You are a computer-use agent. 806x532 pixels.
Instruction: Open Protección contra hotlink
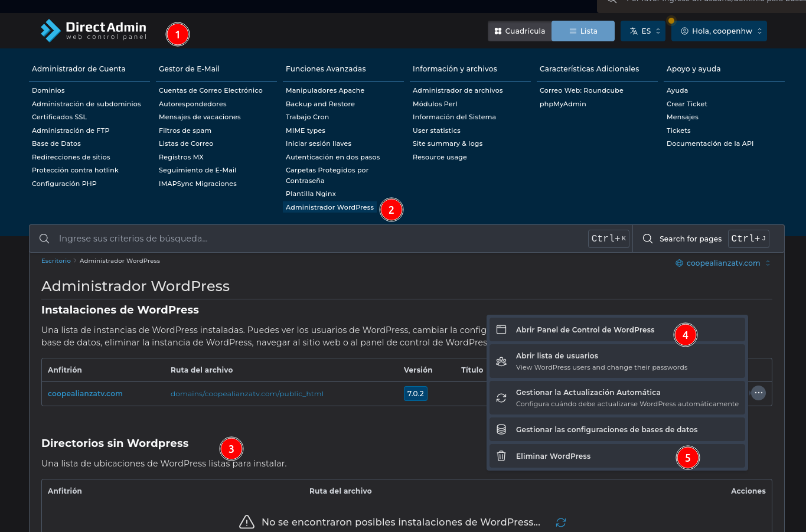[75, 170]
